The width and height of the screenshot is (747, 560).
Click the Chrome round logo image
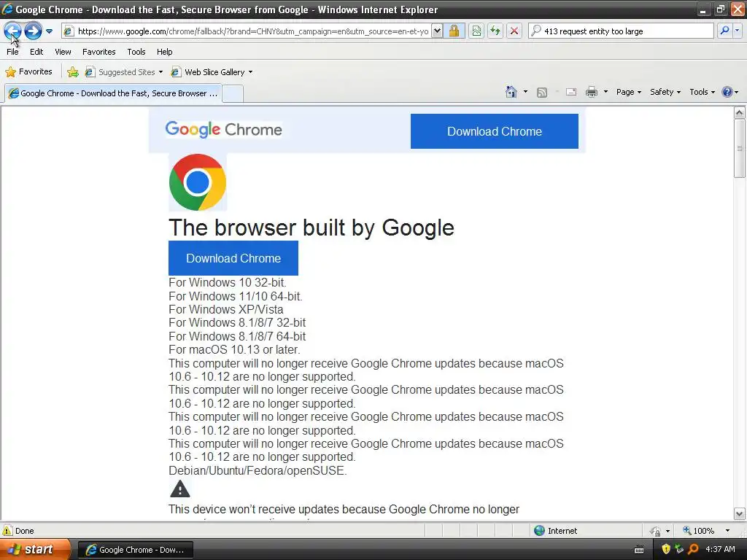click(197, 182)
